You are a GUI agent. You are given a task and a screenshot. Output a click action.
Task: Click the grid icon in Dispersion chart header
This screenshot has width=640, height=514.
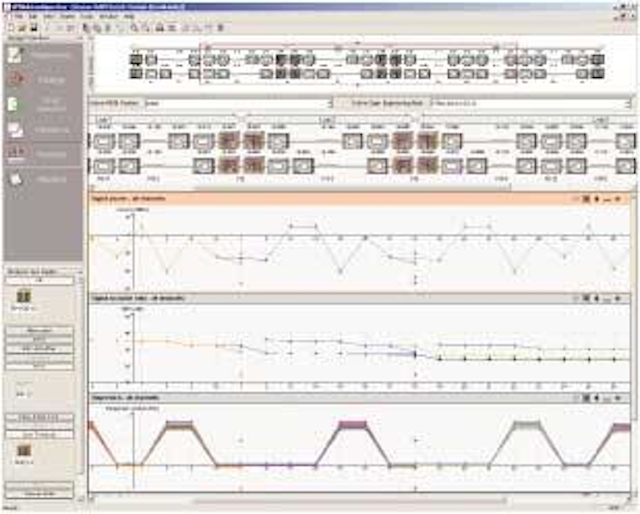pyautogui.click(x=586, y=398)
